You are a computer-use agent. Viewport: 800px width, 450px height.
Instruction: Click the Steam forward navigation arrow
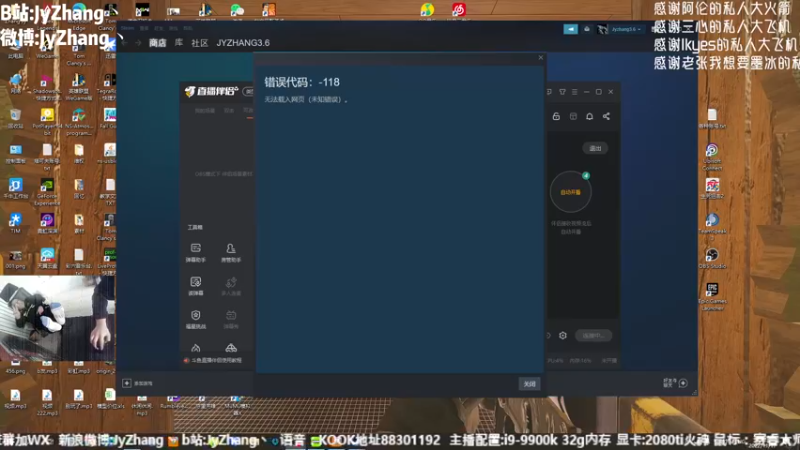138,43
